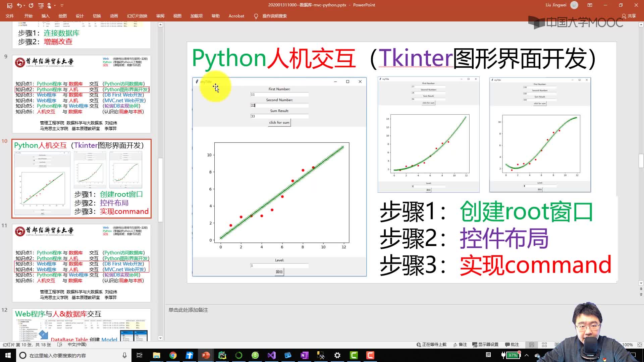Viewport: 644px width, 362px height.
Task: Open the 视图 tab
Action: [177, 16]
